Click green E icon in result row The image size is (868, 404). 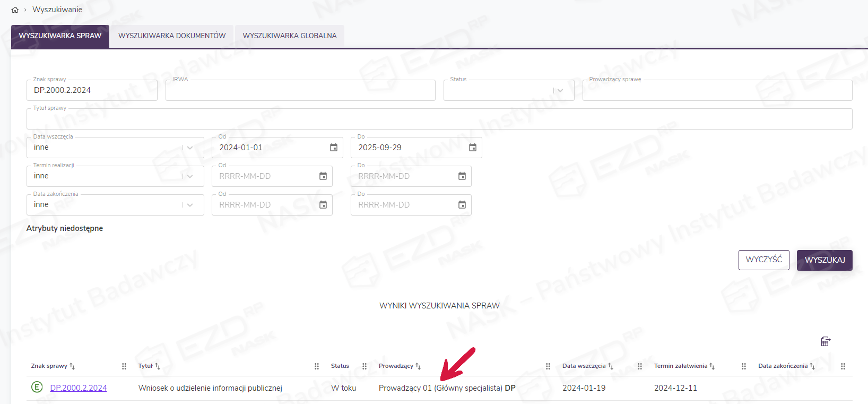tap(37, 388)
